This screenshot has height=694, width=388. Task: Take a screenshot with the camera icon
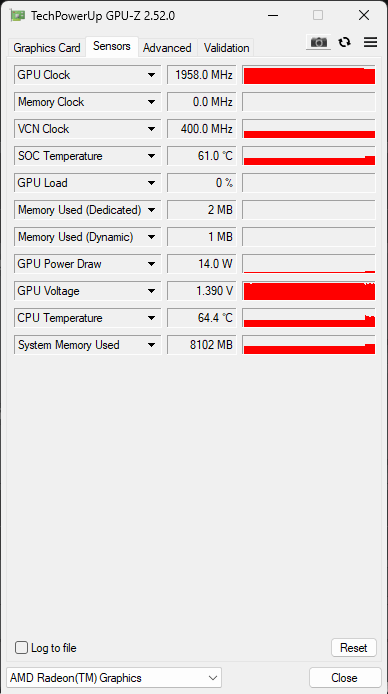(318, 42)
